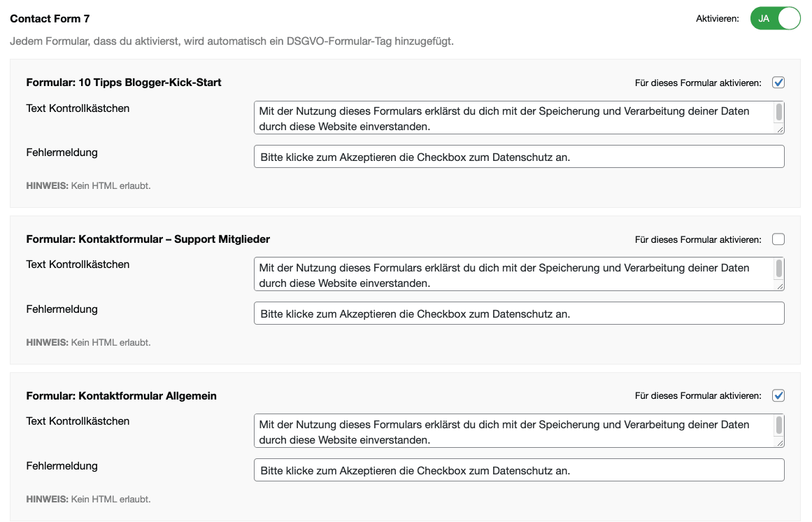Click scrollbar in Kontaktformular Allgemein text area
Image resolution: width=812 pixels, height=522 pixels.
click(x=779, y=427)
